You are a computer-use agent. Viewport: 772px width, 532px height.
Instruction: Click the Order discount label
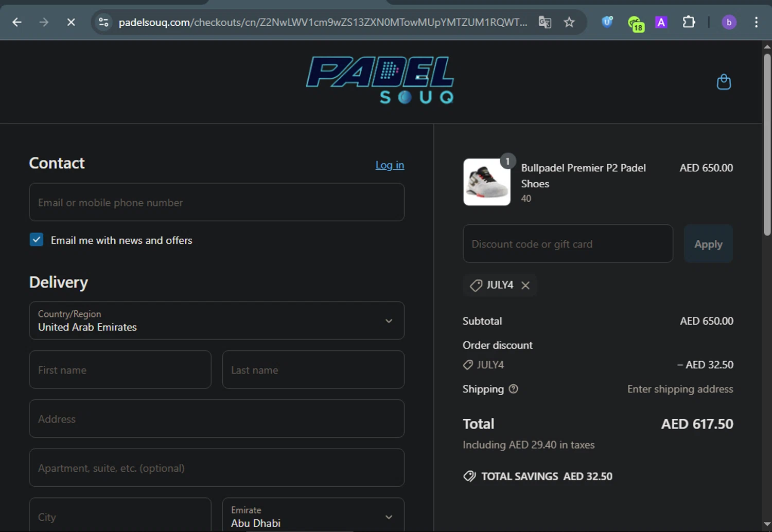click(498, 345)
